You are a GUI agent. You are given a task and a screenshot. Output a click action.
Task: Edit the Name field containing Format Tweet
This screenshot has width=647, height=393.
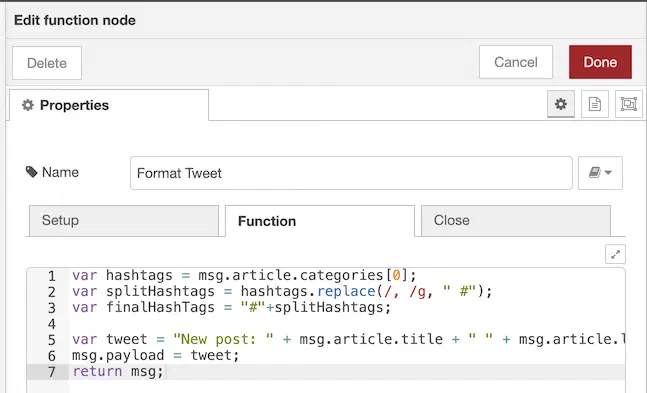coord(351,173)
